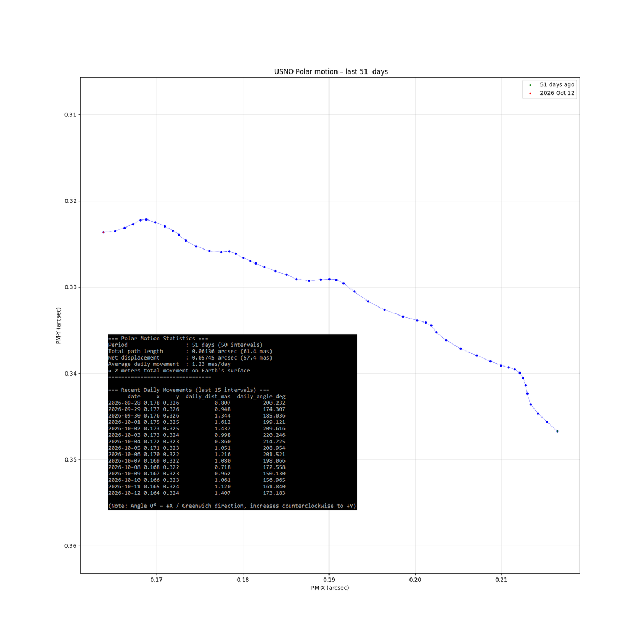The width and height of the screenshot is (644, 644).
Task: Click the 'Average daily movement : 1.23 mas/day' line
Action: coord(170,364)
